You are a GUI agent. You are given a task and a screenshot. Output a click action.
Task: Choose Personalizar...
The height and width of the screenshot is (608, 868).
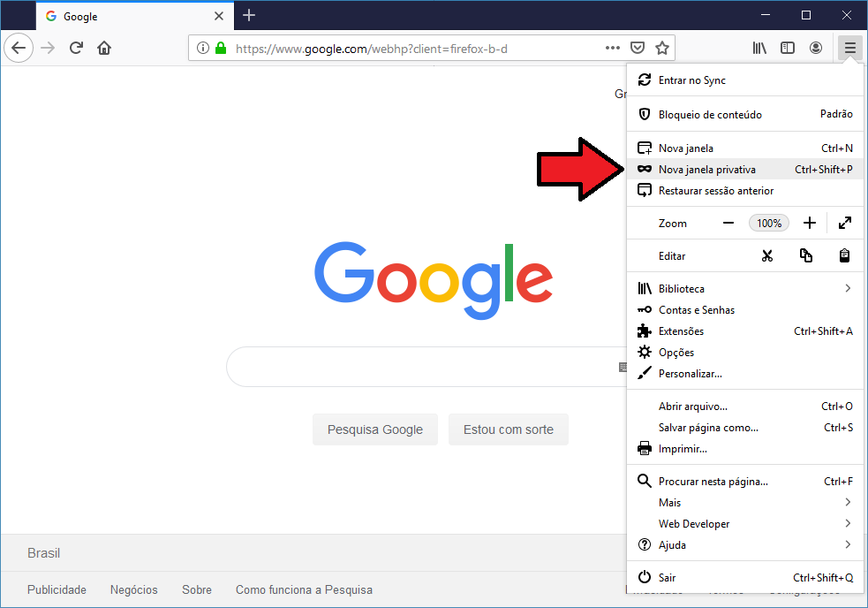[745, 374]
